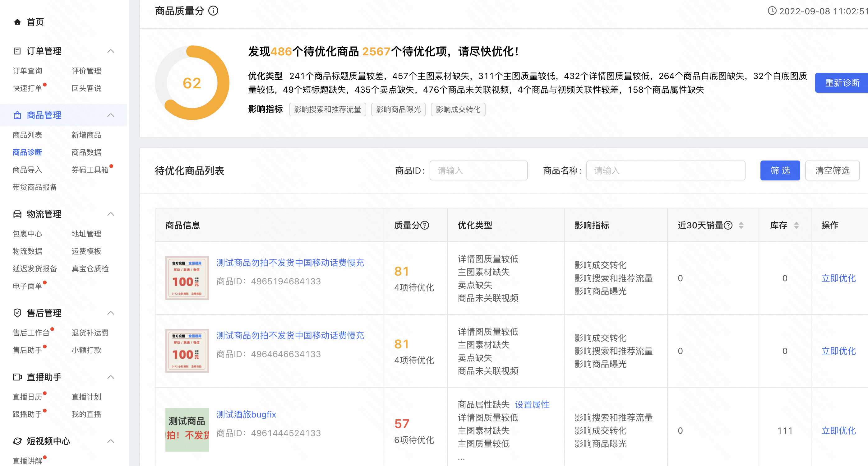Viewport: 868px width, 466px height.
Task: Click the 设置属性 link
Action: coord(532,404)
